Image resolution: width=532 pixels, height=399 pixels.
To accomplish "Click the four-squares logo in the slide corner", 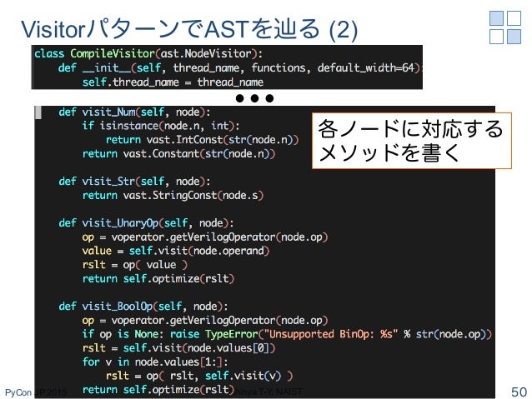I will click(504, 27).
